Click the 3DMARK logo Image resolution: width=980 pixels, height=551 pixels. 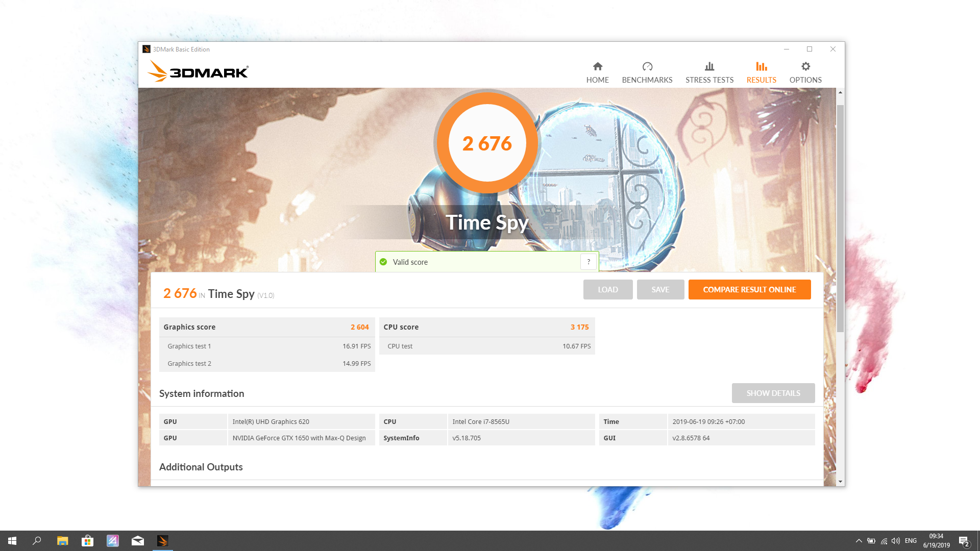(198, 71)
